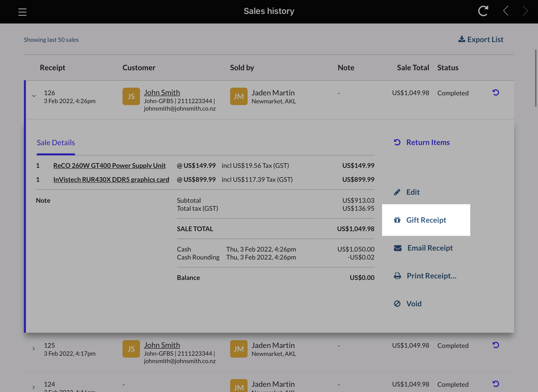Click the gift icon for Gift Receipt
The image size is (538, 392).
click(x=397, y=220)
